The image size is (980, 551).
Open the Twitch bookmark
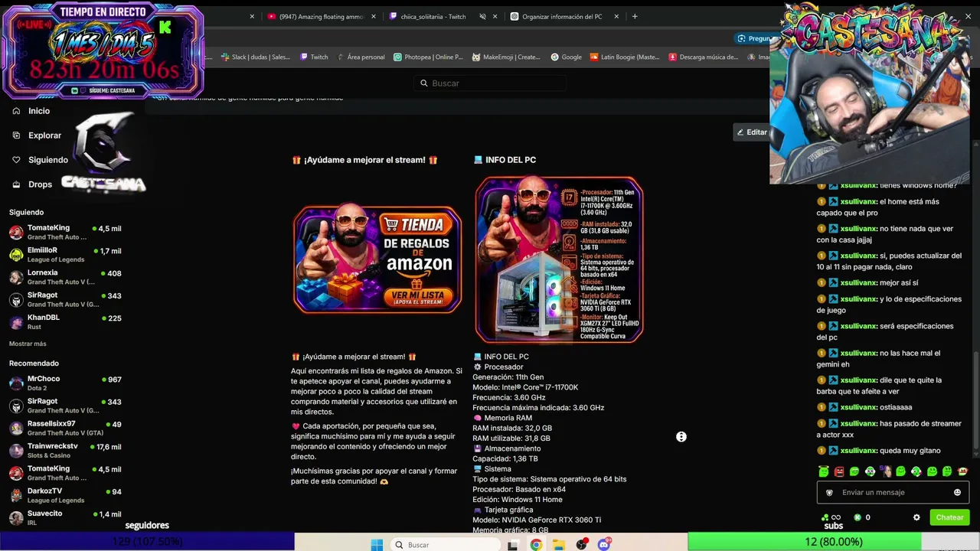[314, 57]
